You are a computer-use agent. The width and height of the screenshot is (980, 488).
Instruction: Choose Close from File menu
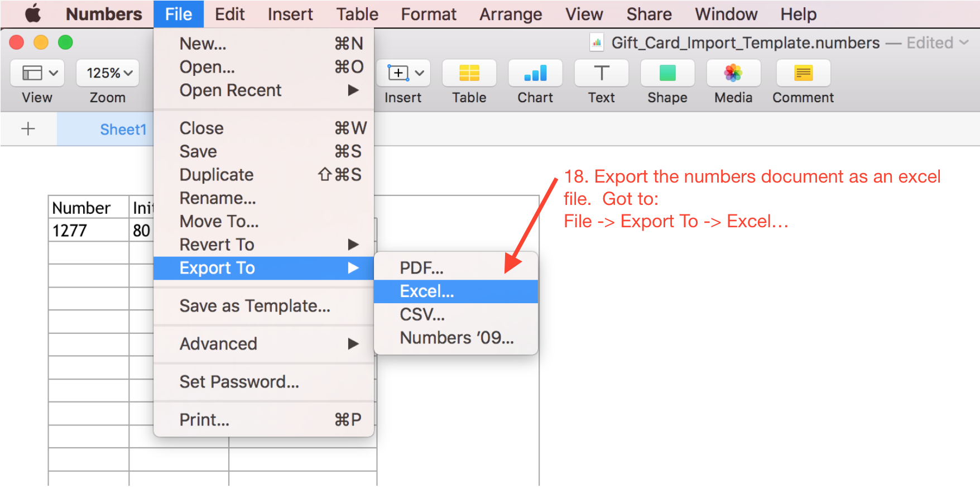pos(263,128)
